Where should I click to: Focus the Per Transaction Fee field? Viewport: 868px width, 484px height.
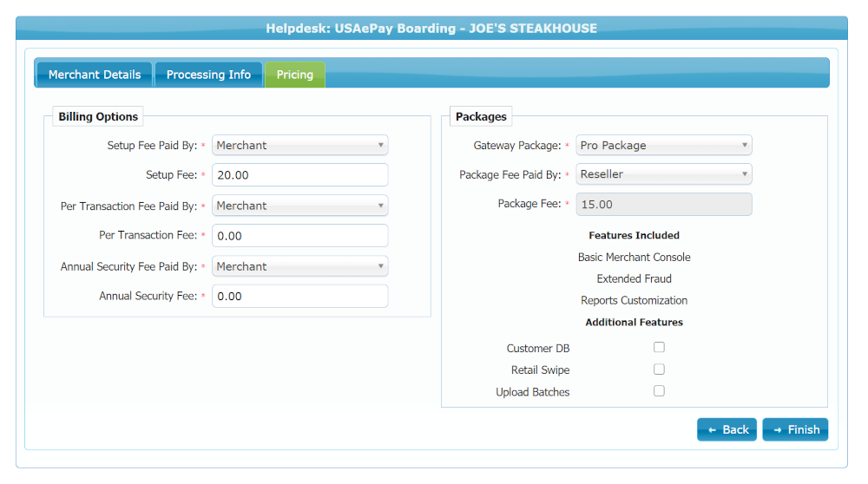(300, 236)
